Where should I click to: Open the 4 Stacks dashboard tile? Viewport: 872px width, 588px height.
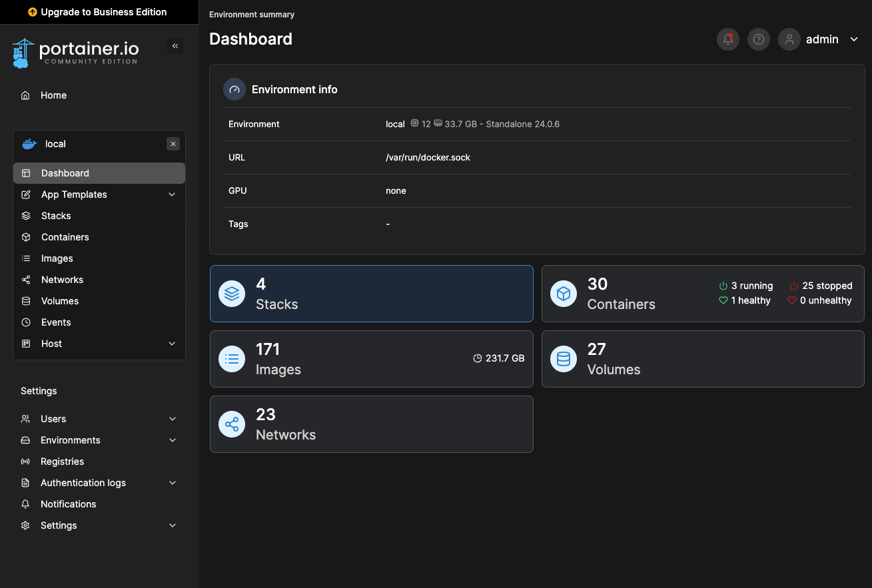[x=372, y=294]
